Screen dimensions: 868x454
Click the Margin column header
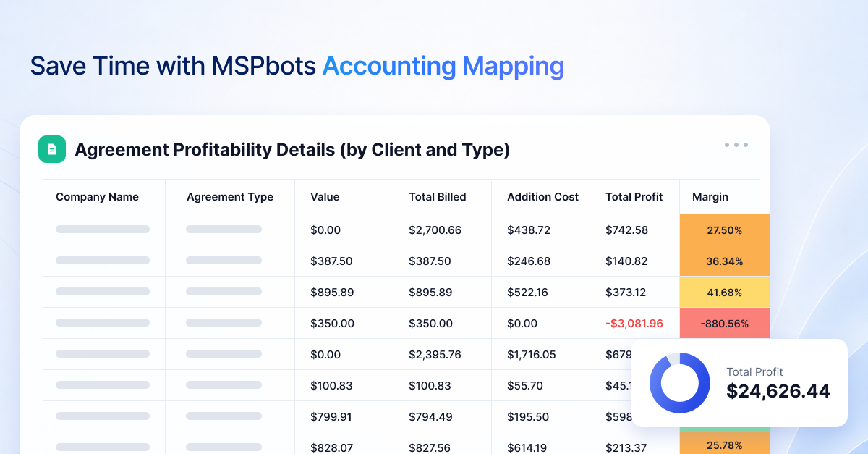tap(710, 197)
